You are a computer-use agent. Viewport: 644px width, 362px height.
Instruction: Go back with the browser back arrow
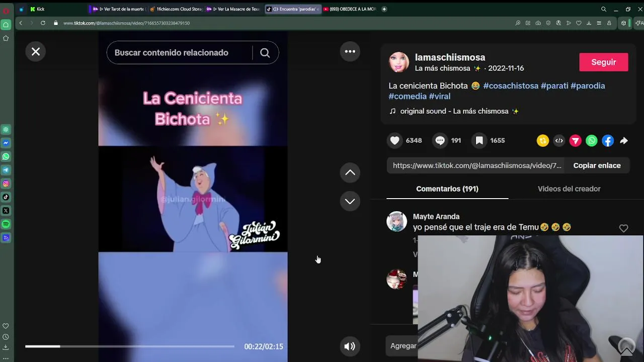(x=21, y=23)
